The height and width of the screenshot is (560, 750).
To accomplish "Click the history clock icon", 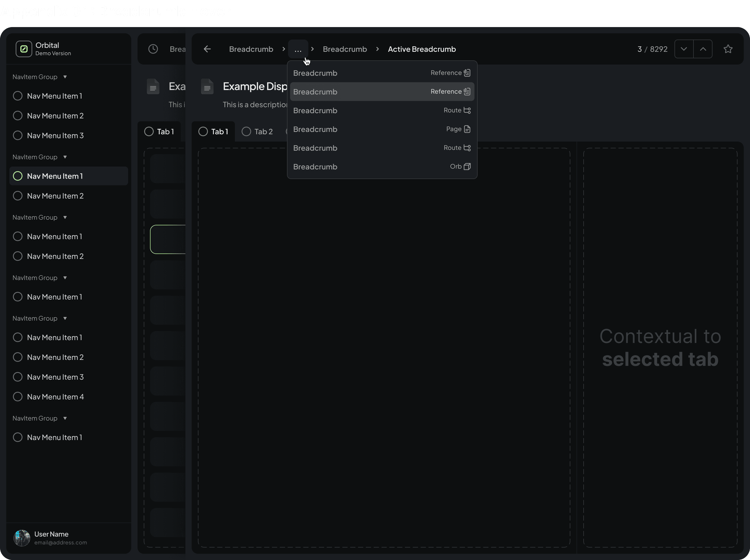I will 153,49.
